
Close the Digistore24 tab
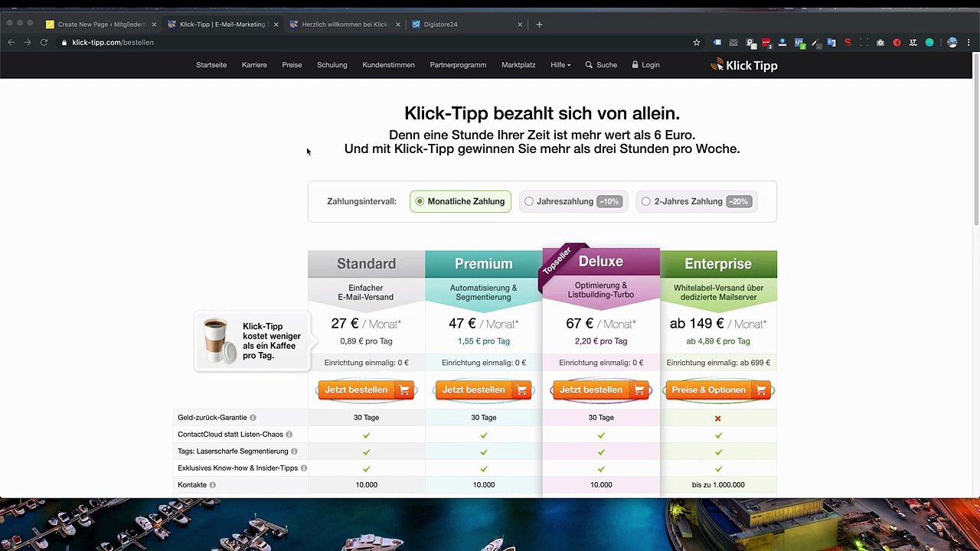520,24
